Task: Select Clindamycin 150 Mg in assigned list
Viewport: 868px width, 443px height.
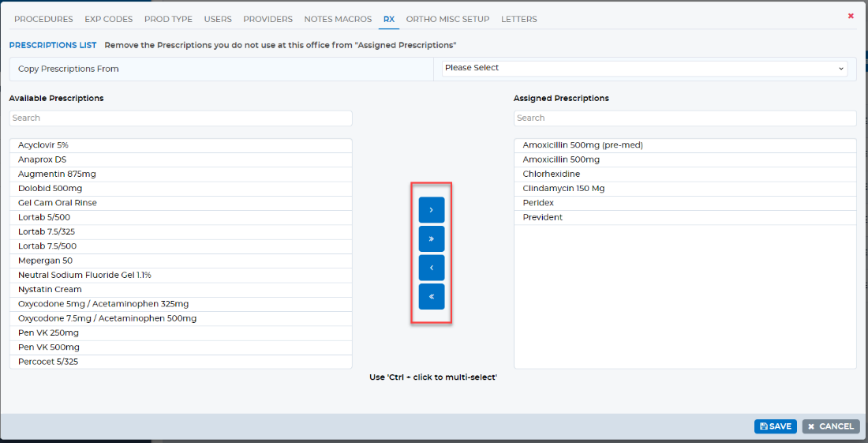Action: pos(685,188)
